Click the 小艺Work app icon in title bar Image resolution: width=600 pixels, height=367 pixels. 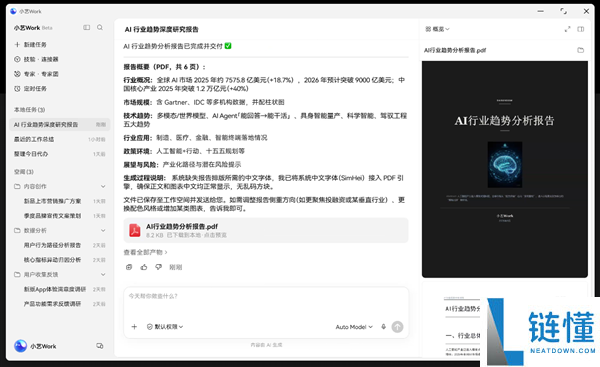(13, 11)
